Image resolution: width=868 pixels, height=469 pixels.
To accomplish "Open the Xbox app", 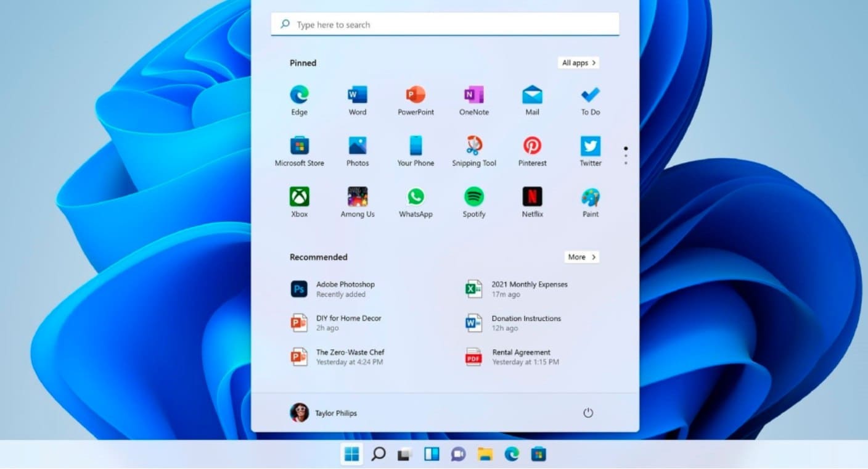I will click(x=299, y=197).
